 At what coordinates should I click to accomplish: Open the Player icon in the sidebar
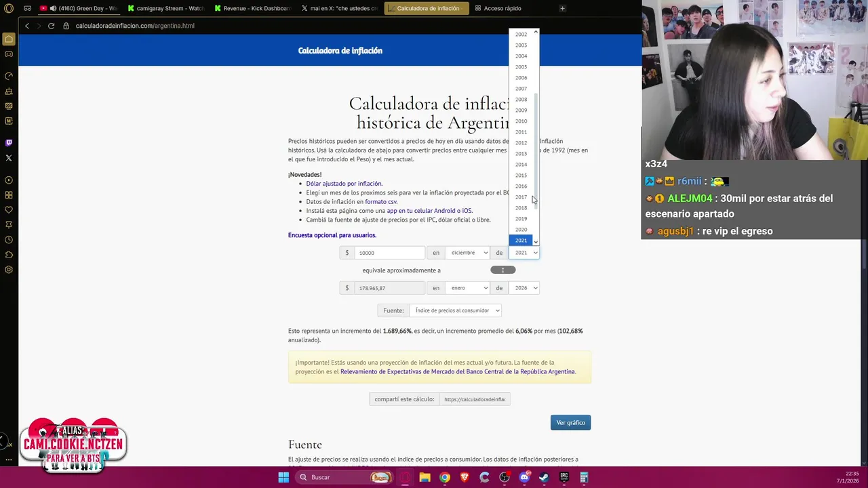coord(9,180)
